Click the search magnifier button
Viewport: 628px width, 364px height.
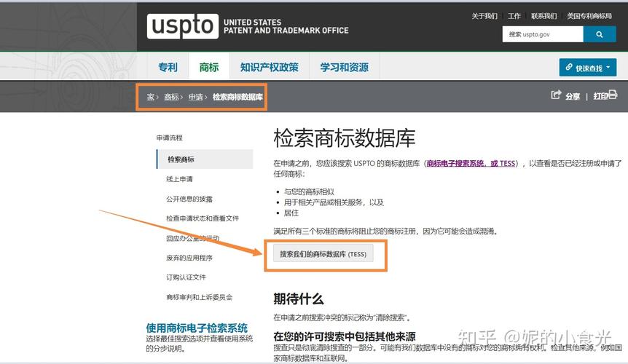[600, 34]
